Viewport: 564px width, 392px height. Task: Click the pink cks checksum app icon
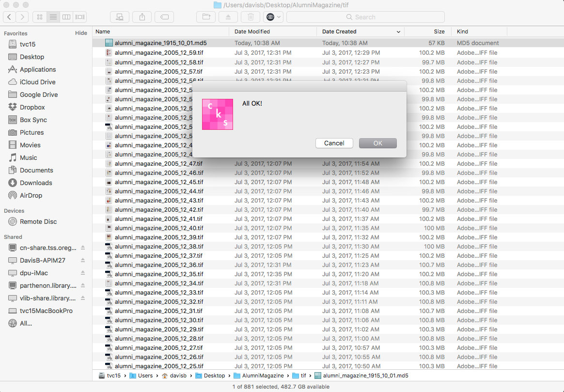[x=218, y=114]
